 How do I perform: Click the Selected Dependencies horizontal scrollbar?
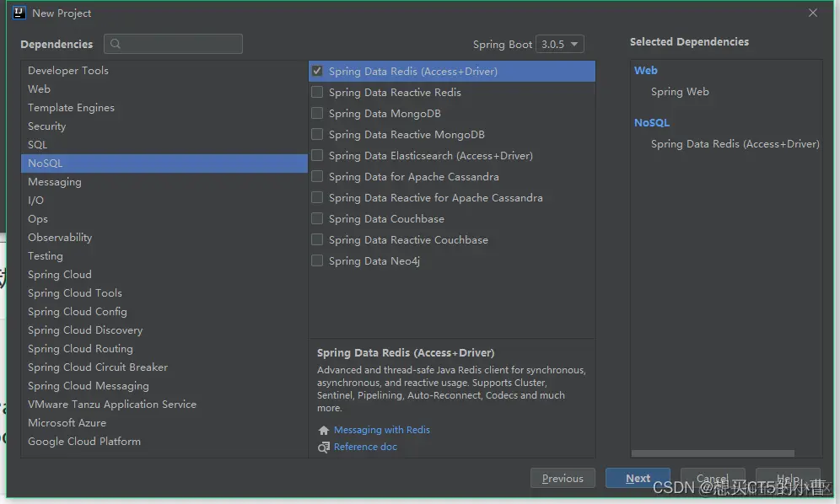coord(713,453)
